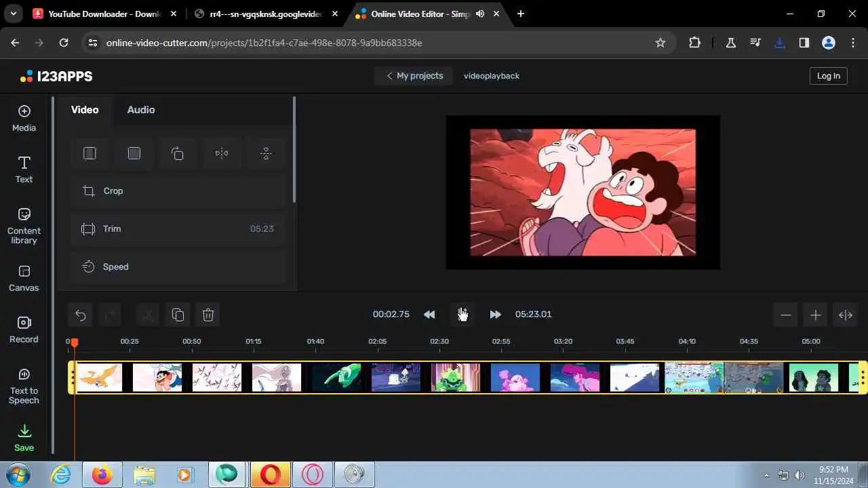Duplicate the selected clip

coord(178,314)
